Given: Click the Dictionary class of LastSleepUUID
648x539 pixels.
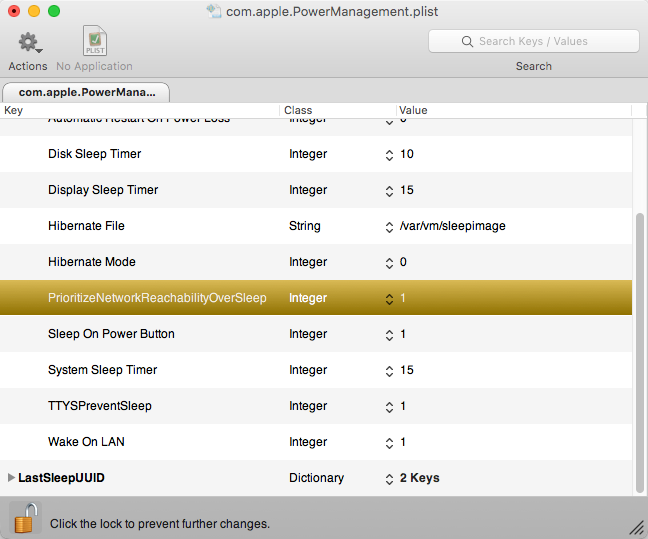Looking at the screenshot, I should coord(317,478).
